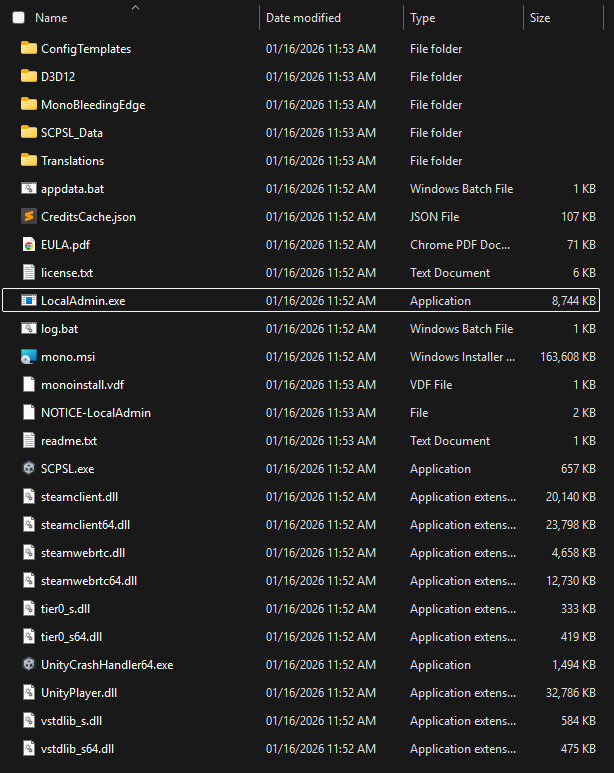Click the 8,744 KB size value
Viewport: 614px width, 773px height.
574,301
